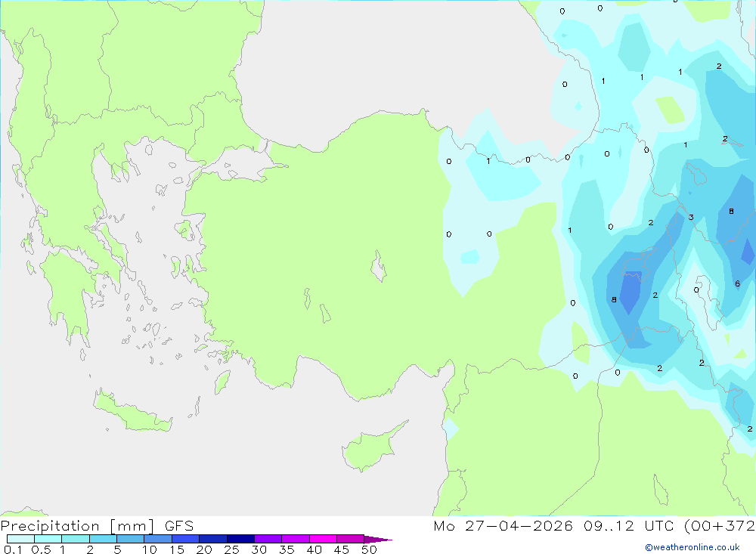The width and height of the screenshot is (756, 554).
Task: Click the legend label '15'
Action: 177,549
